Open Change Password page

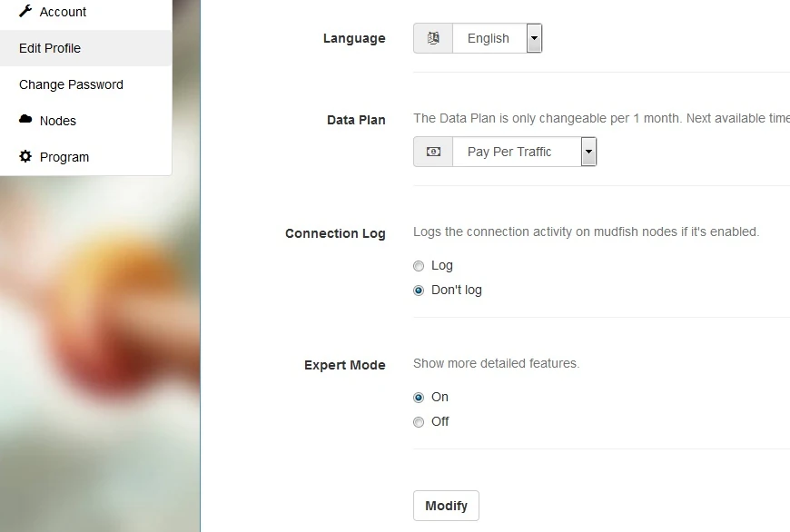[71, 84]
